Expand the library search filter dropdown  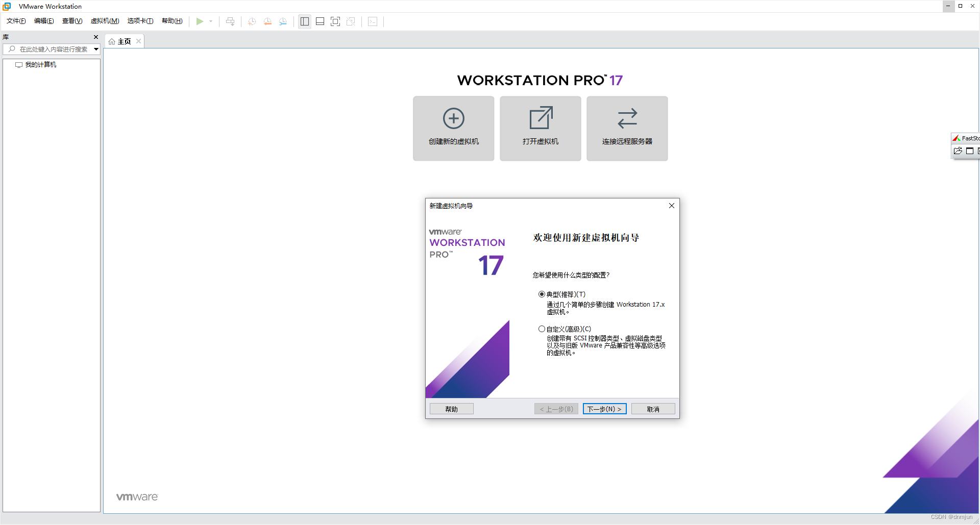tap(96, 49)
